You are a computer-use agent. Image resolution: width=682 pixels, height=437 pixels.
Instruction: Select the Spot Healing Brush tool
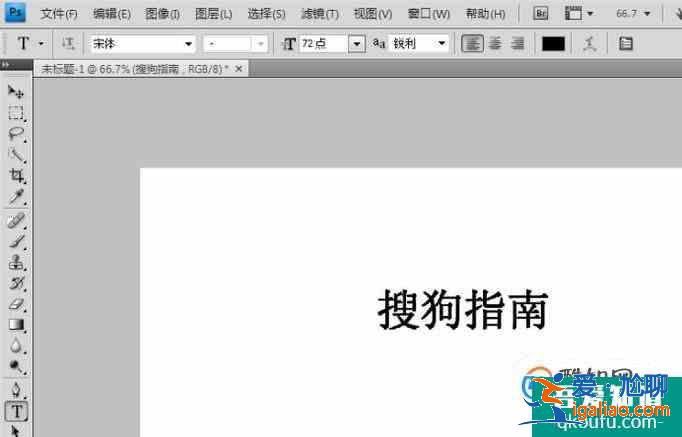coord(16,221)
